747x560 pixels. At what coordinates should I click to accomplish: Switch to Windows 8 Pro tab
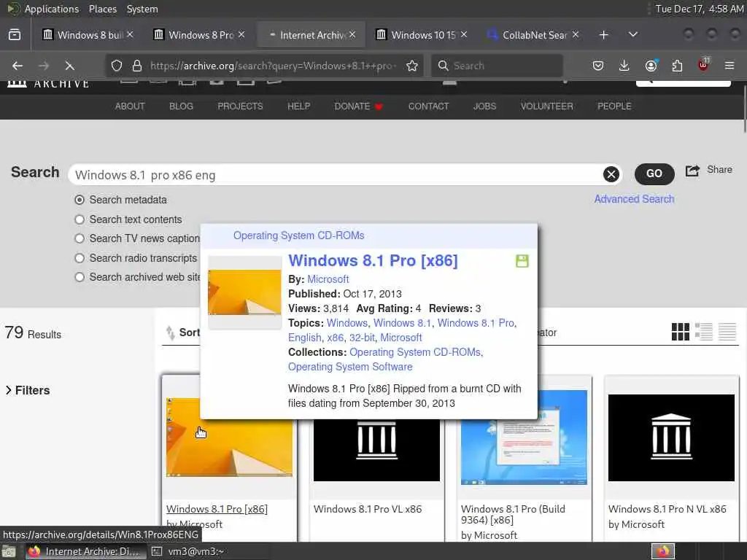(x=199, y=35)
